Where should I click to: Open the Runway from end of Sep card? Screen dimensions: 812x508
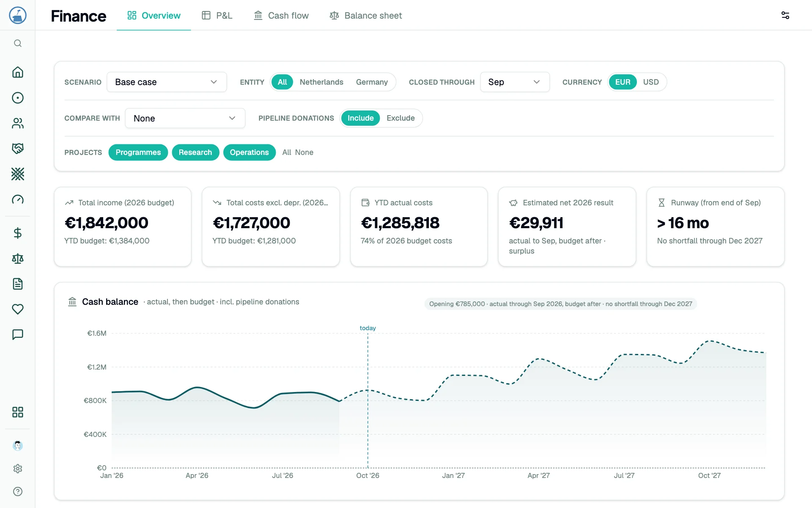[x=715, y=227]
